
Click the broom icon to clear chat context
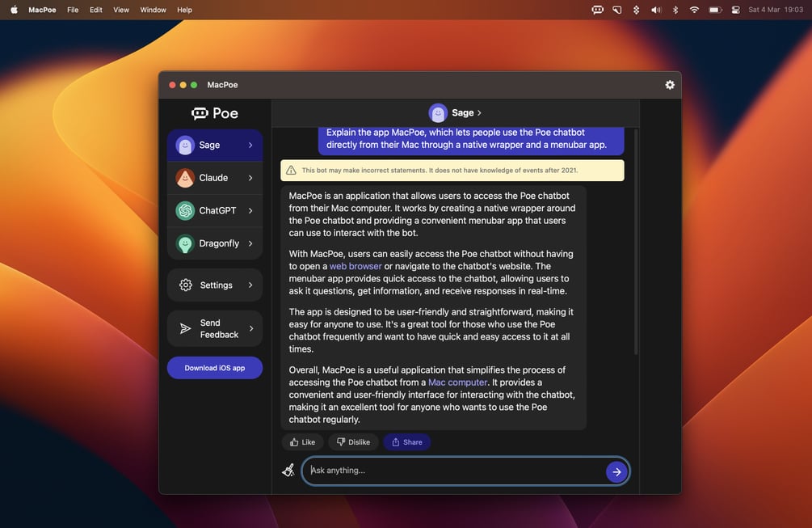click(288, 470)
